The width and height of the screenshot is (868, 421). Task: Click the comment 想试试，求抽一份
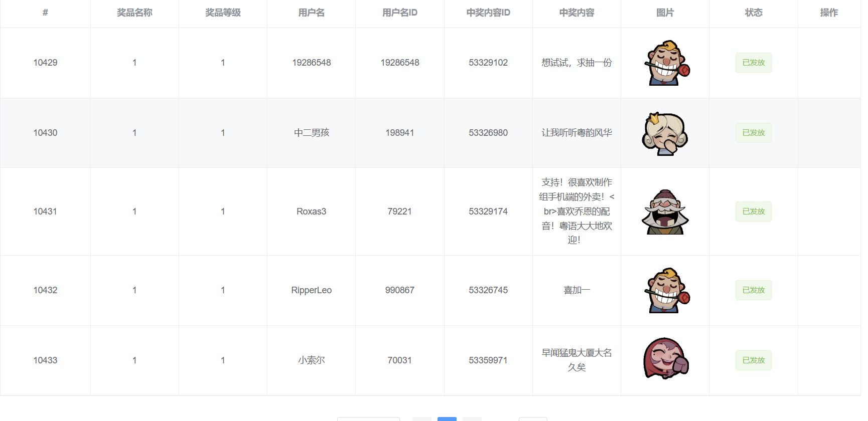576,63
